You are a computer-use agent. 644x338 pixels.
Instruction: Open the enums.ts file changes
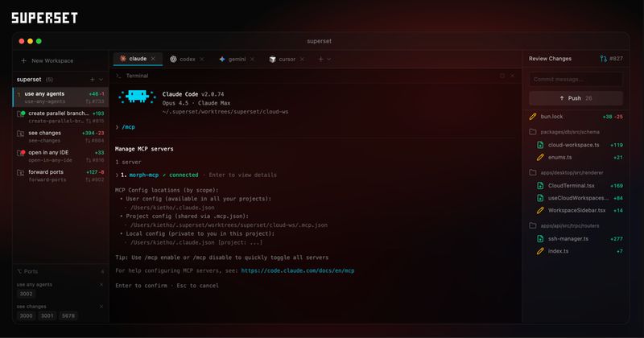[579, 157]
